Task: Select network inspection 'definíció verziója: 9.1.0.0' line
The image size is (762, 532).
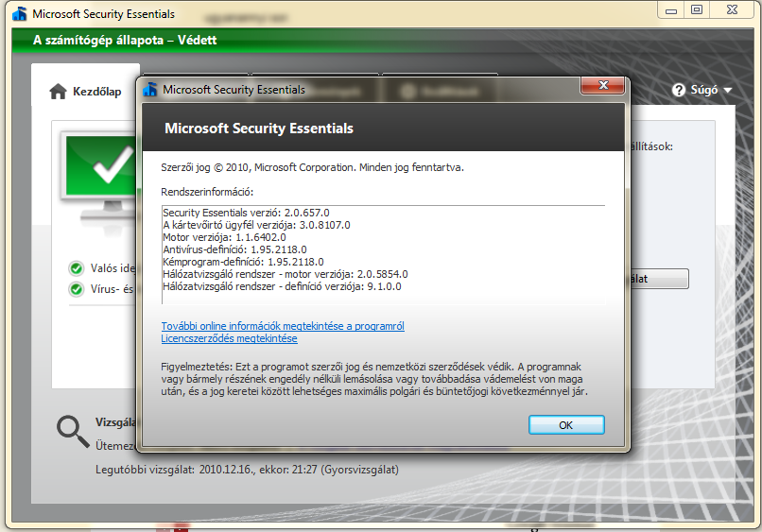Action: (x=282, y=286)
